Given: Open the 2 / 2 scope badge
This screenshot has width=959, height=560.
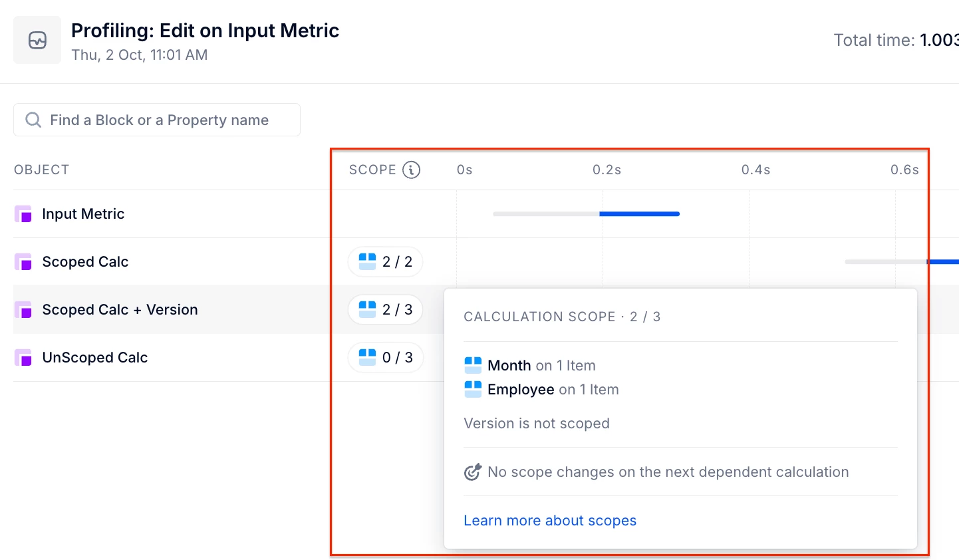Looking at the screenshot, I should 386,262.
